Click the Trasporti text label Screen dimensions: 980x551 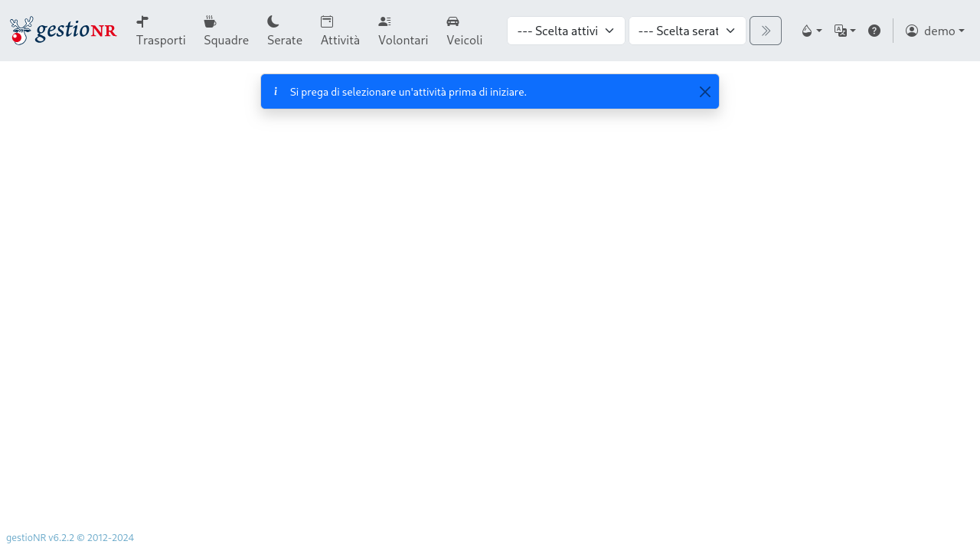(x=161, y=40)
